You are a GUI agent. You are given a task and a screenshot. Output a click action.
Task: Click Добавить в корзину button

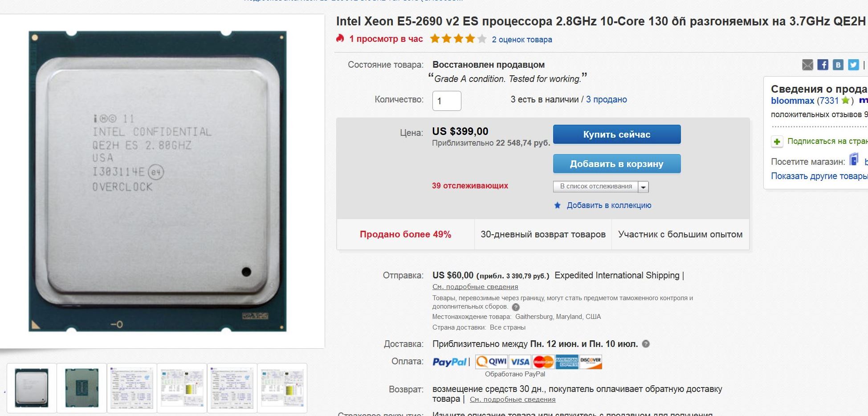pos(617,164)
